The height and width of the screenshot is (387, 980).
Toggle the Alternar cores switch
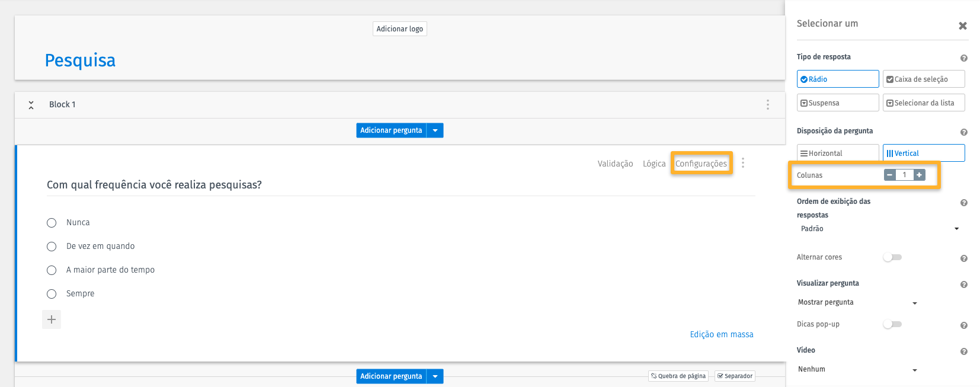[892, 257]
